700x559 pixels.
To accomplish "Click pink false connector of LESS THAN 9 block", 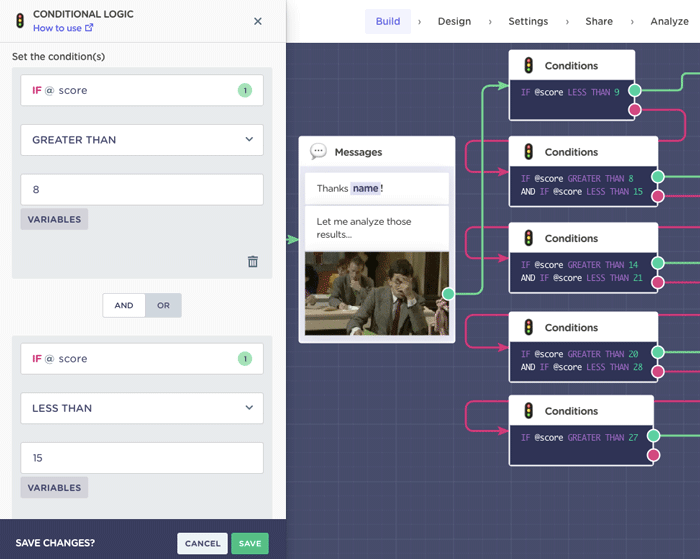I will coord(635,110).
